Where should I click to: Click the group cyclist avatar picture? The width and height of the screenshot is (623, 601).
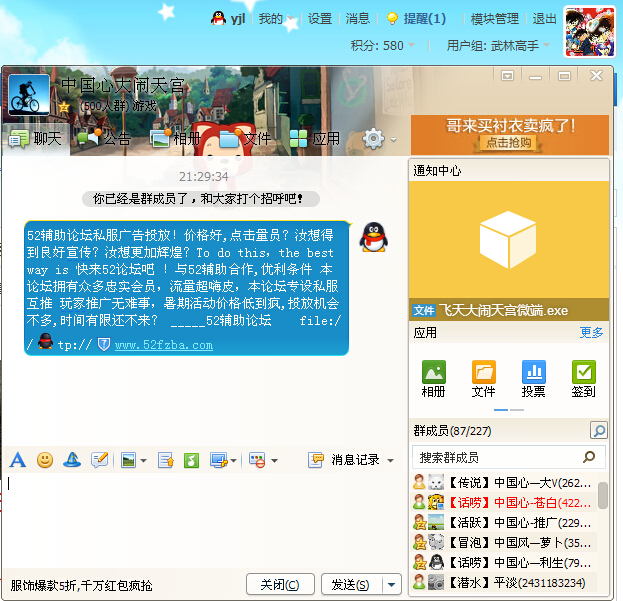coord(29,95)
